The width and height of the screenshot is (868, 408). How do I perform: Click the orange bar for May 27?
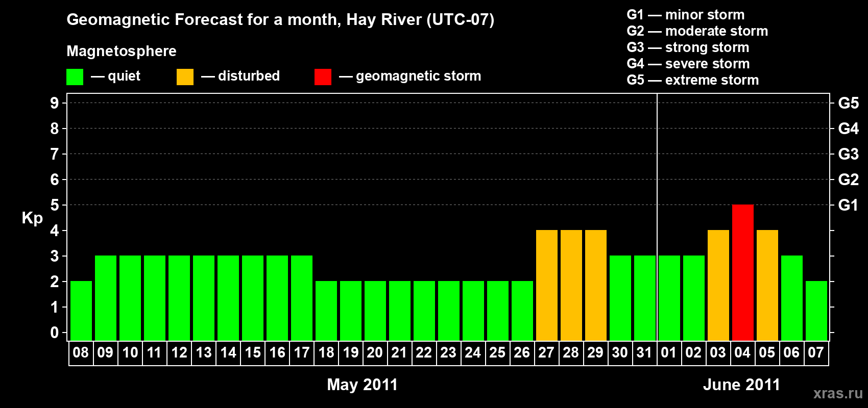546,285
